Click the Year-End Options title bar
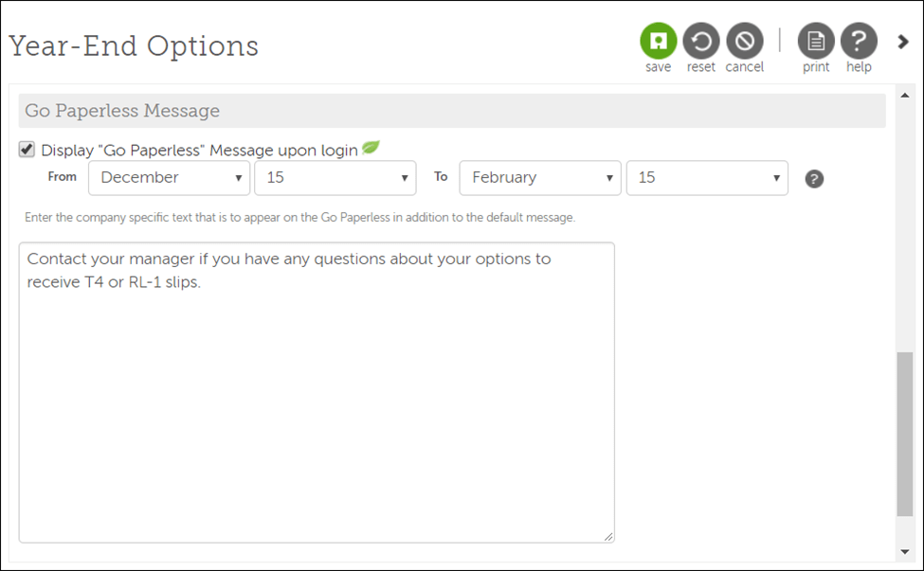 (133, 45)
